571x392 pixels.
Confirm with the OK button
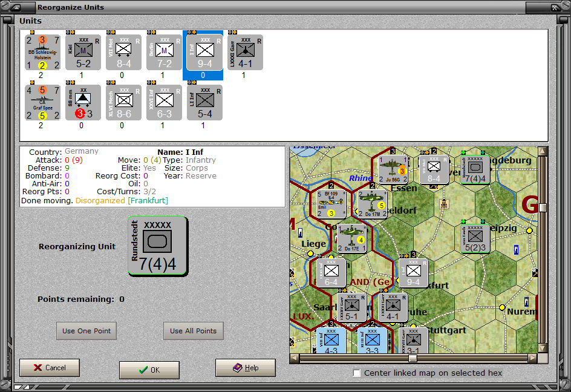149,370
